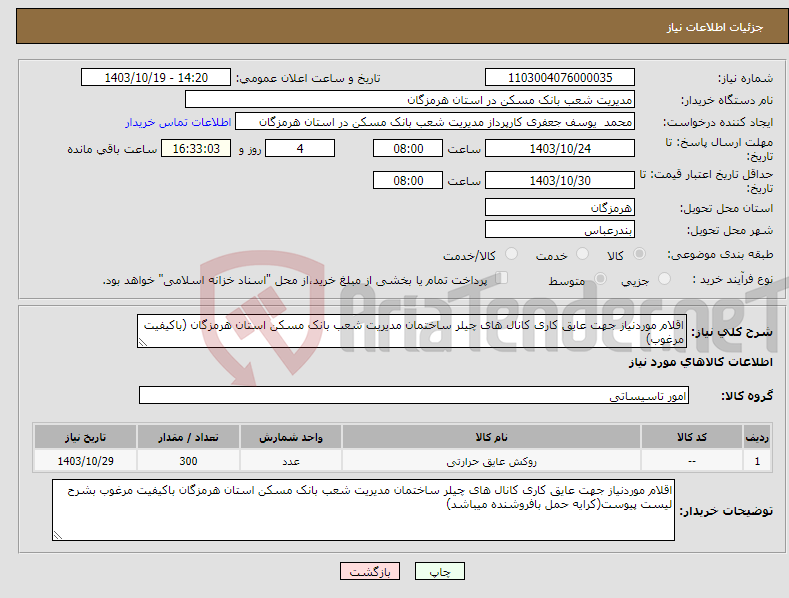
Task: Click the remaining days field showing 4
Action: 300,148
